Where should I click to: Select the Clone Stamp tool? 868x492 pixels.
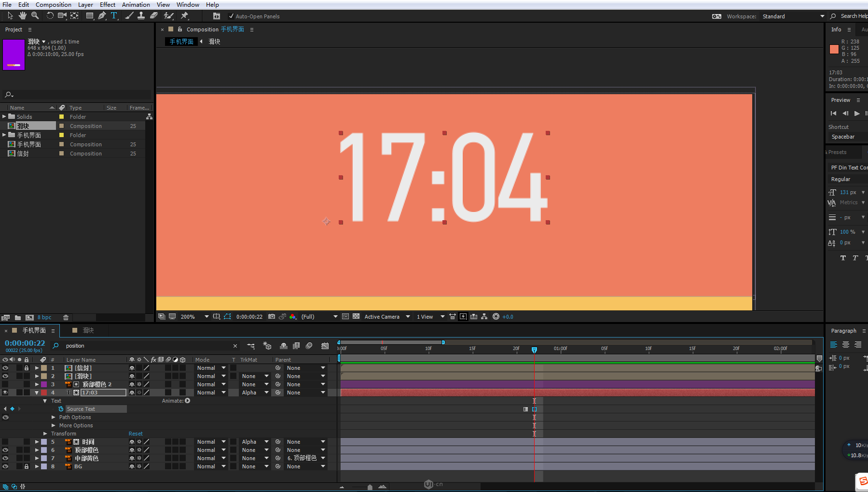pos(141,15)
